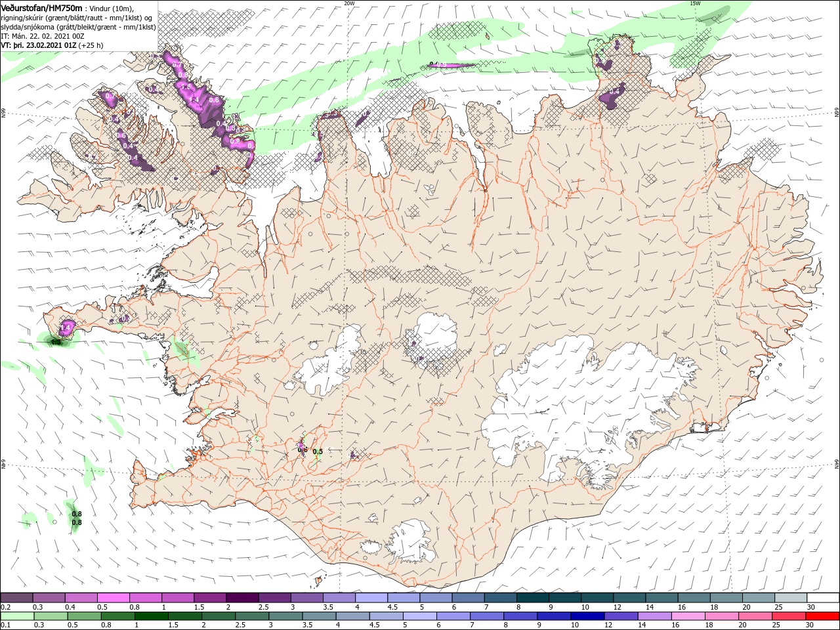Screen dimensions: 840x630
Task: Click the top-row legend swatch labeled 4.5
Action: [x=404, y=598]
